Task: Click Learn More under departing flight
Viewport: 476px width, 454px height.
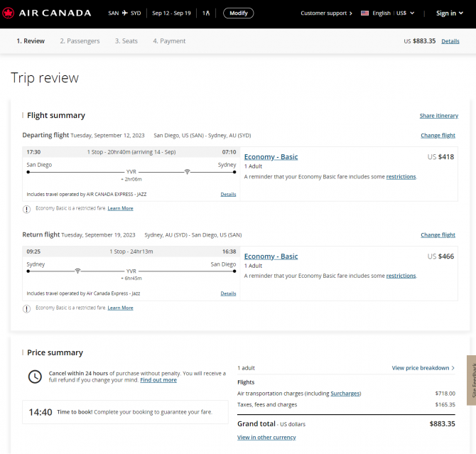Action: point(120,208)
